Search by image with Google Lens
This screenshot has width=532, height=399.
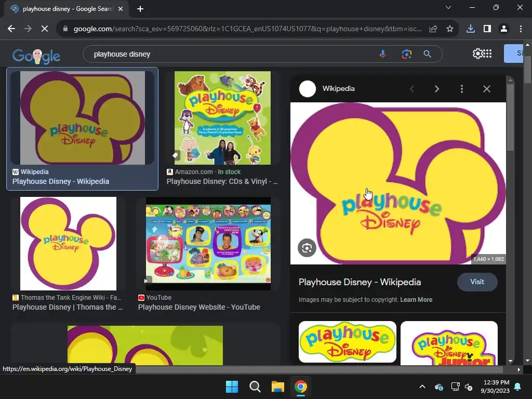pyautogui.click(x=406, y=54)
